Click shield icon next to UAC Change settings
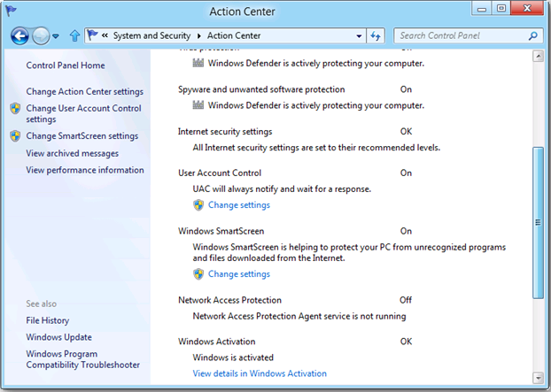Viewport: 551px width, 392px height. (198, 205)
